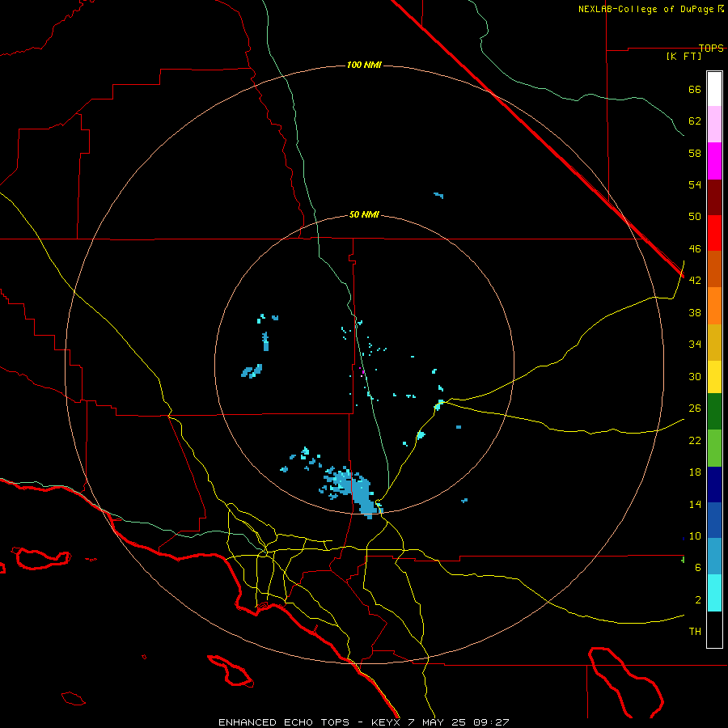Click the legend value 10
The height and width of the screenshot is (728, 728).
click(x=695, y=536)
